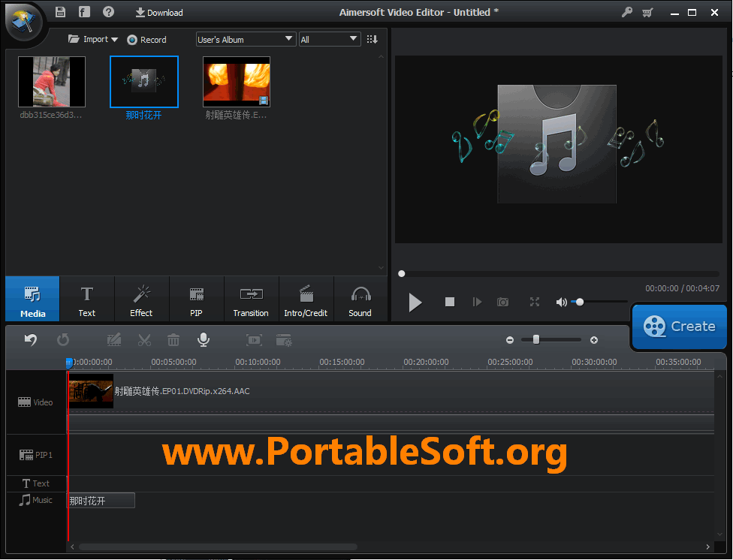This screenshot has height=560, width=733.
Task: Switch to the Sound tab
Action: tap(360, 299)
